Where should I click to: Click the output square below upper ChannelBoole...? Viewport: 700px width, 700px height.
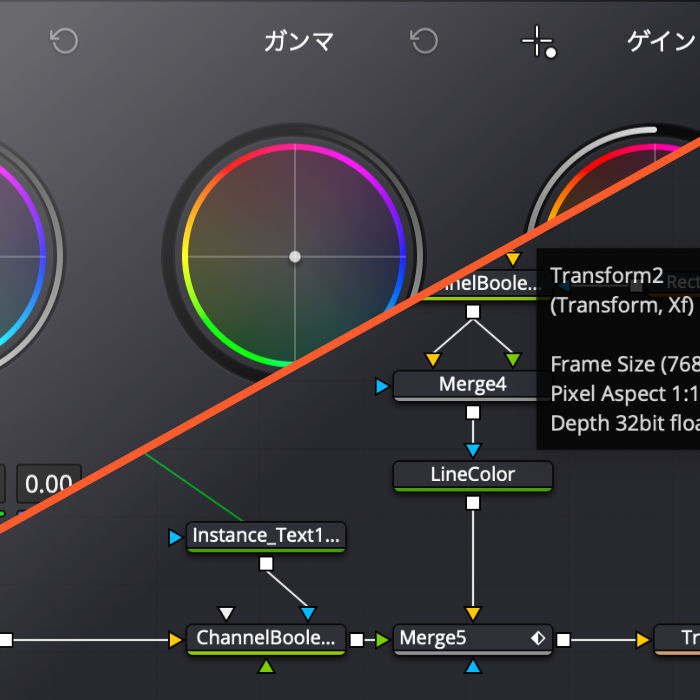(x=473, y=311)
